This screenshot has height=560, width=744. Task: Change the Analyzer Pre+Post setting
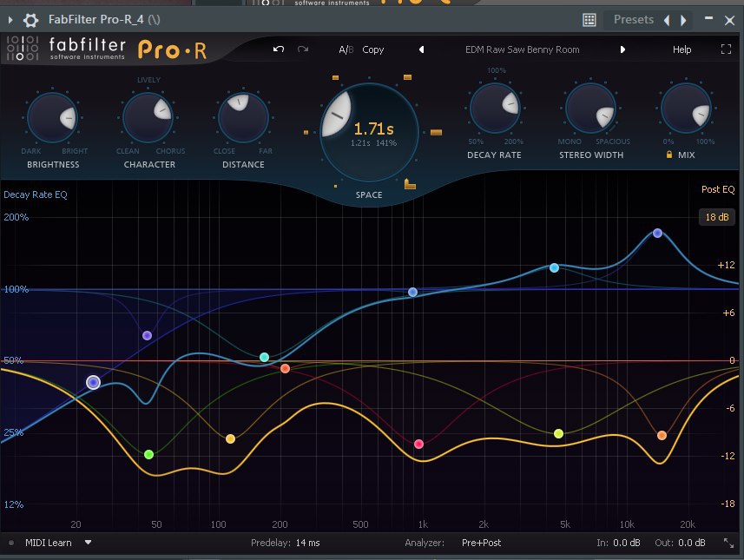point(481,543)
